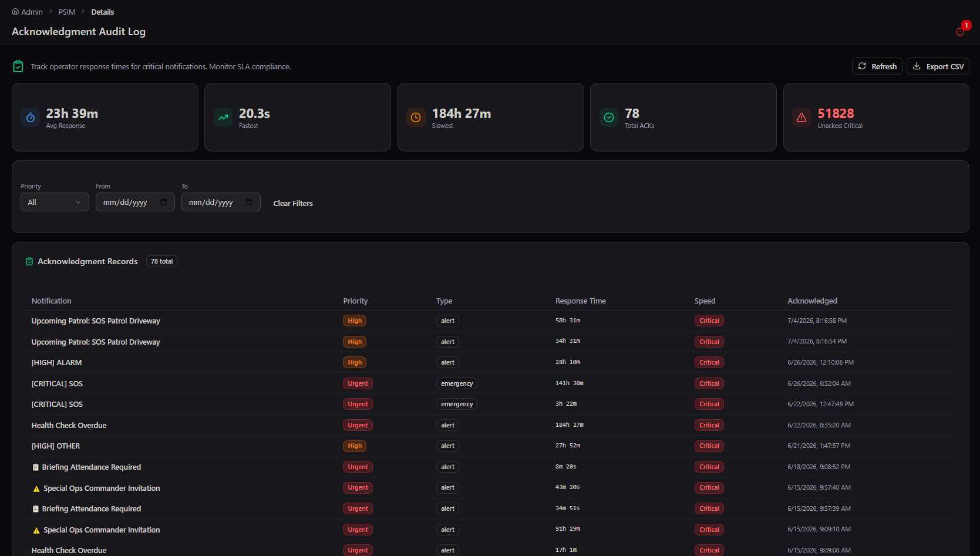Click alert type tag on [HIGH] OTHER row
Screen dimensions: 980x556
tap(447, 446)
